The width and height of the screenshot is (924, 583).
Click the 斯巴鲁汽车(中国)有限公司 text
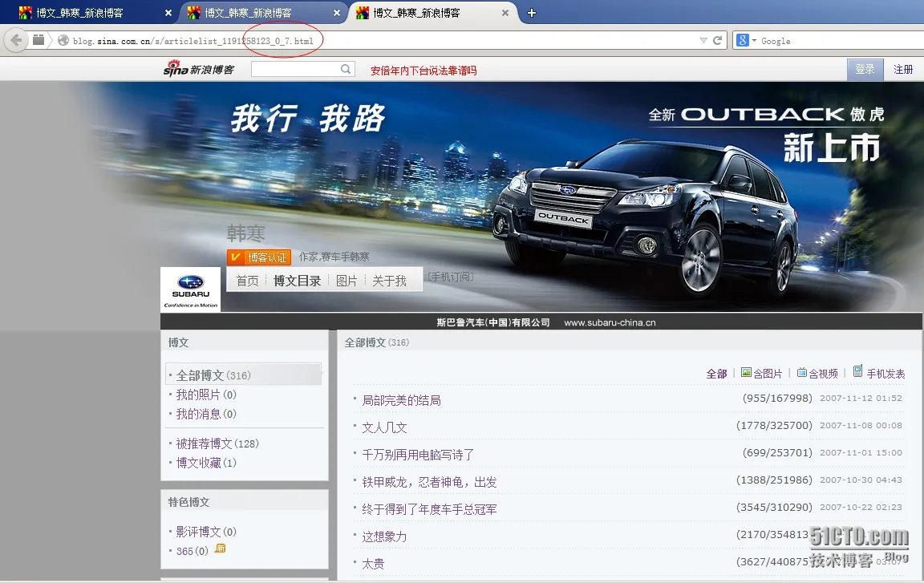tap(493, 322)
